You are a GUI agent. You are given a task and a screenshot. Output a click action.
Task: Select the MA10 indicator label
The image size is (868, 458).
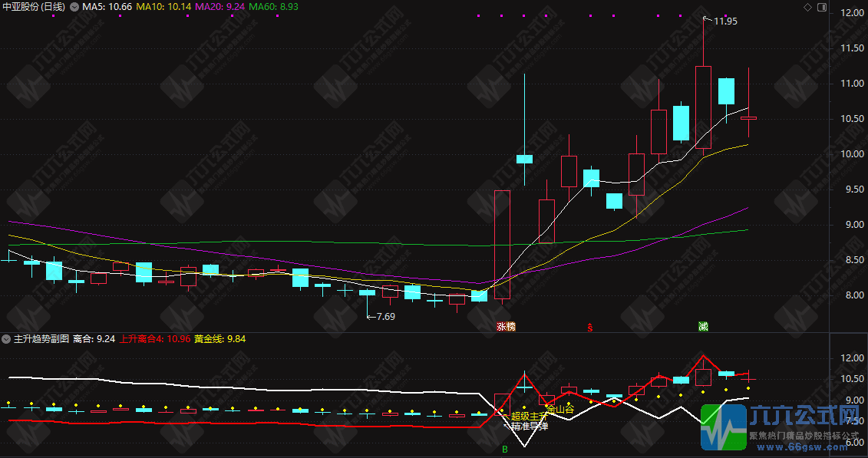[164, 7]
